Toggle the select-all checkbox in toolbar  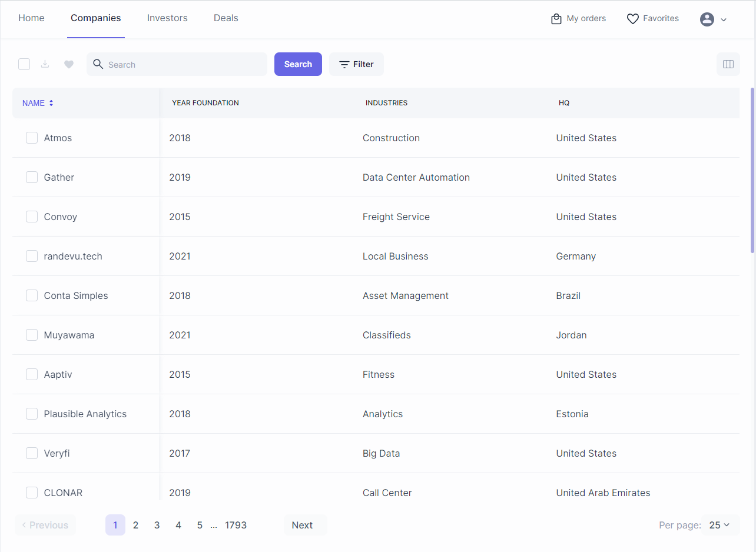[x=24, y=64]
